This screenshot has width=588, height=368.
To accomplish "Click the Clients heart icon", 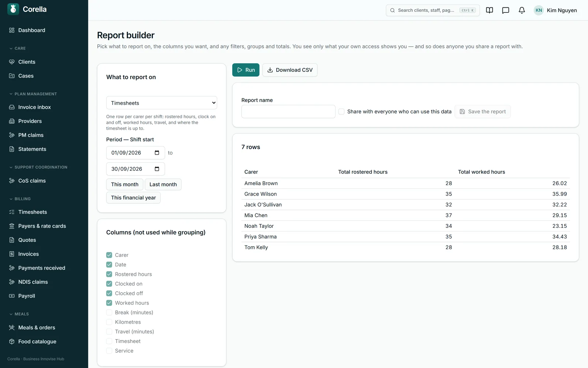I will click(x=12, y=62).
